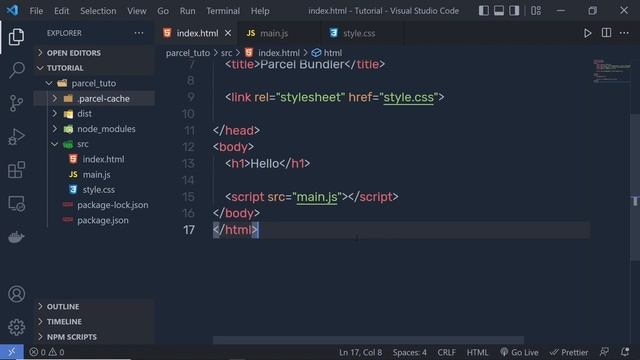Open the Accounts icon in activity bar
640x360 pixels.
16,294
